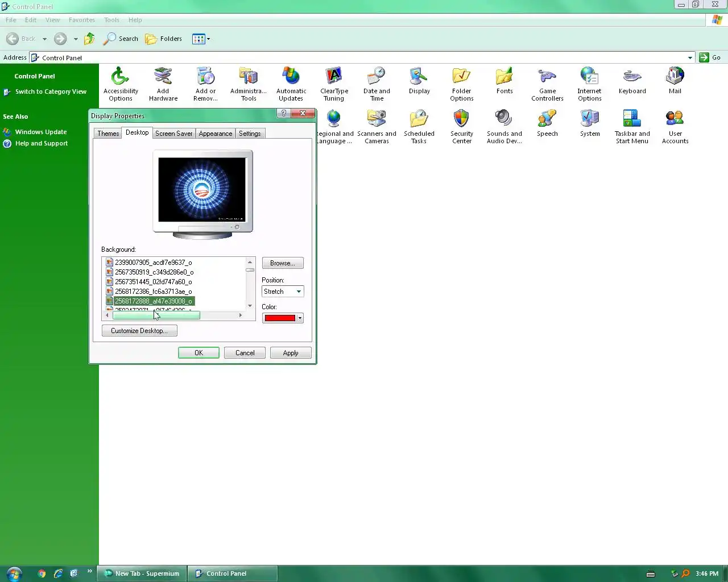
Task: Click the background list horizontal scrollbar thumb
Action: [x=156, y=315]
